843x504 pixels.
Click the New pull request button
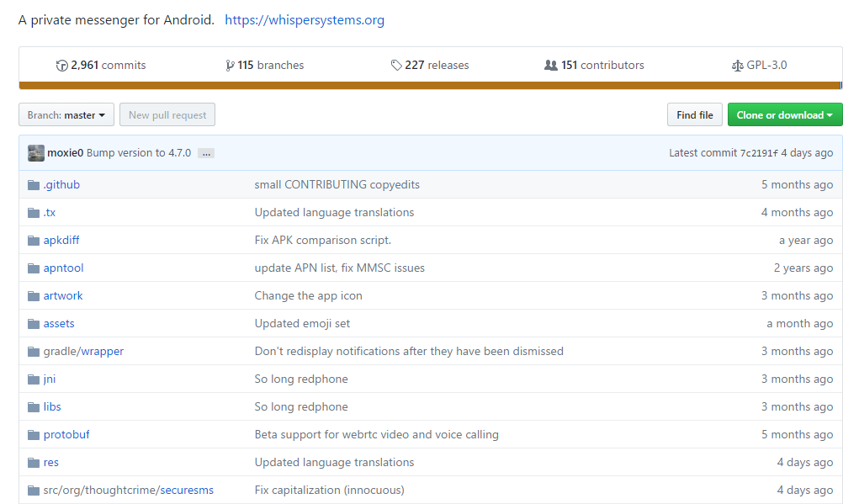tap(167, 115)
